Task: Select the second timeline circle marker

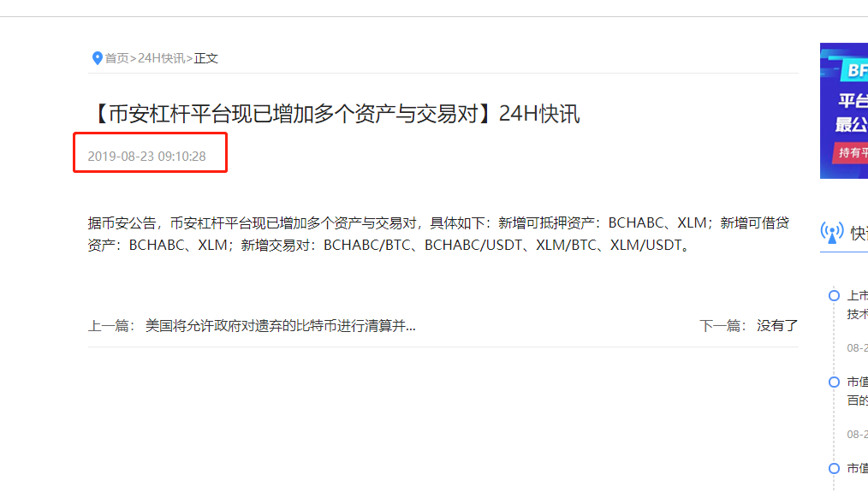Action: [835, 382]
